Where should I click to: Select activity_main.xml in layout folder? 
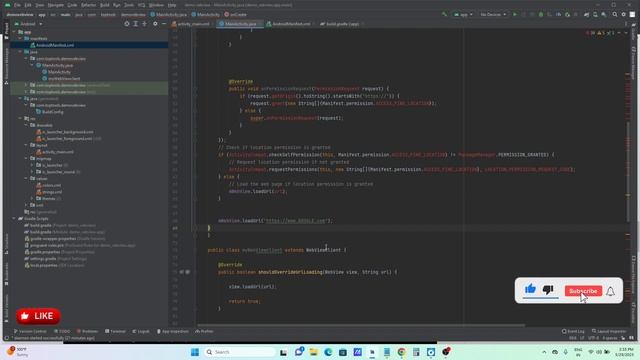click(x=55, y=152)
